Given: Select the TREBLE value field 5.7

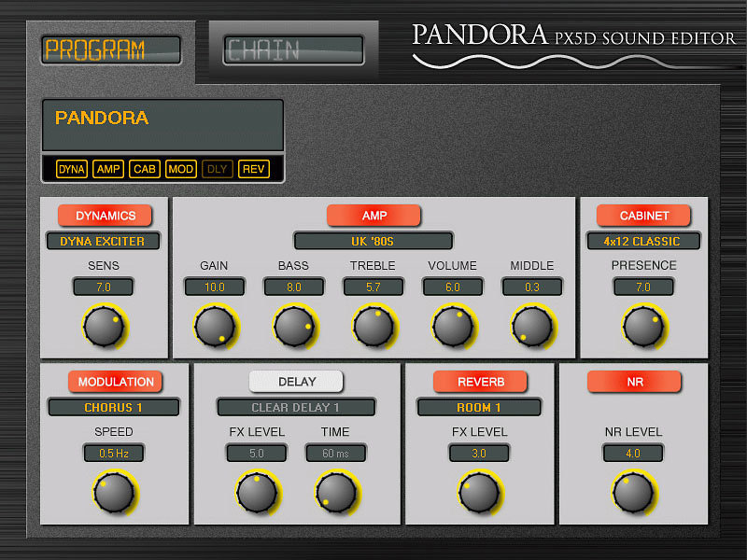Looking at the screenshot, I should click(x=373, y=287).
